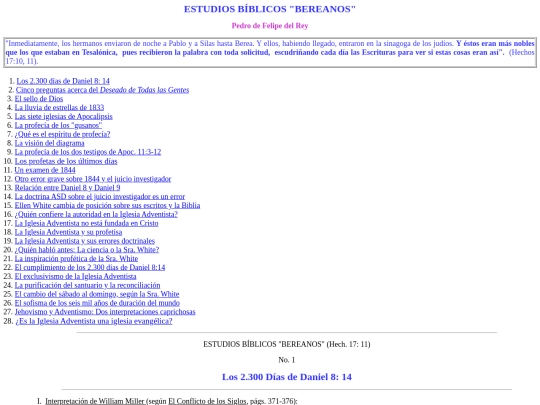Viewport: 540px width, 405px height.
Task: Open 'El sofisma de los seis mil años'
Action: click(x=97, y=303)
